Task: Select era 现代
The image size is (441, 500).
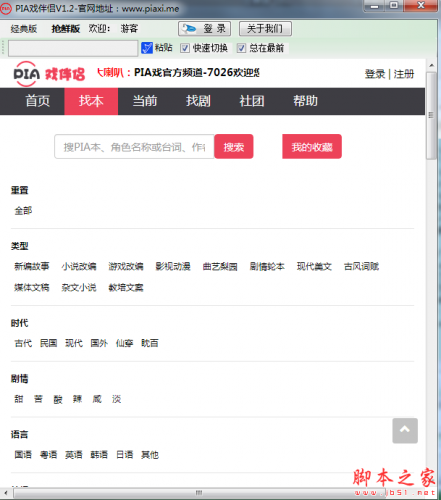Action: tap(74, 343)
